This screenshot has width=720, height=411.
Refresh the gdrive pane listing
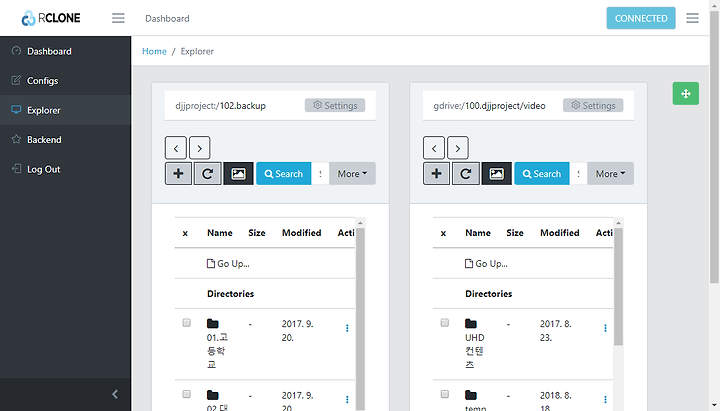click(x=466, y=173)
